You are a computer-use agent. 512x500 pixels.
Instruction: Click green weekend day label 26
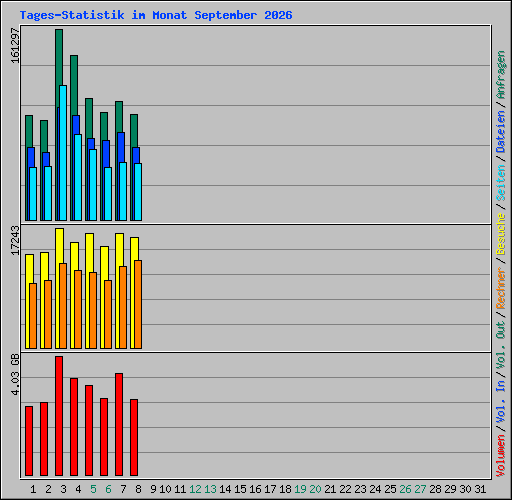(405, 489)
